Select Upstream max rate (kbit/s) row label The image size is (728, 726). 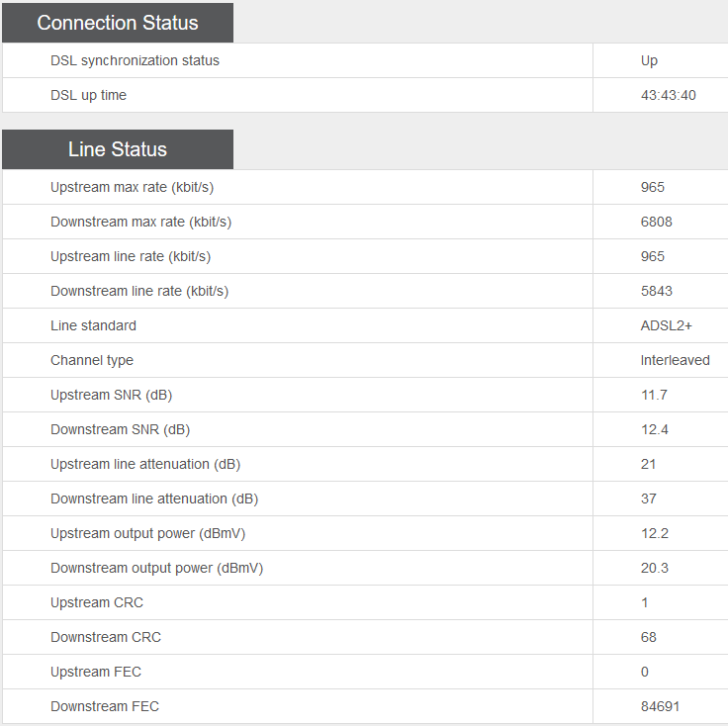pyautogui.click(x=132, y=188)
